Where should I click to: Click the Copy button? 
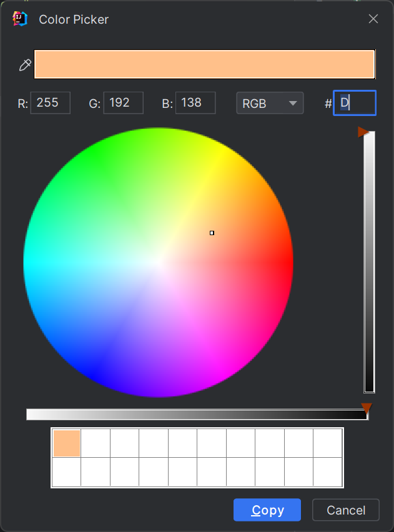coord(267,510)
